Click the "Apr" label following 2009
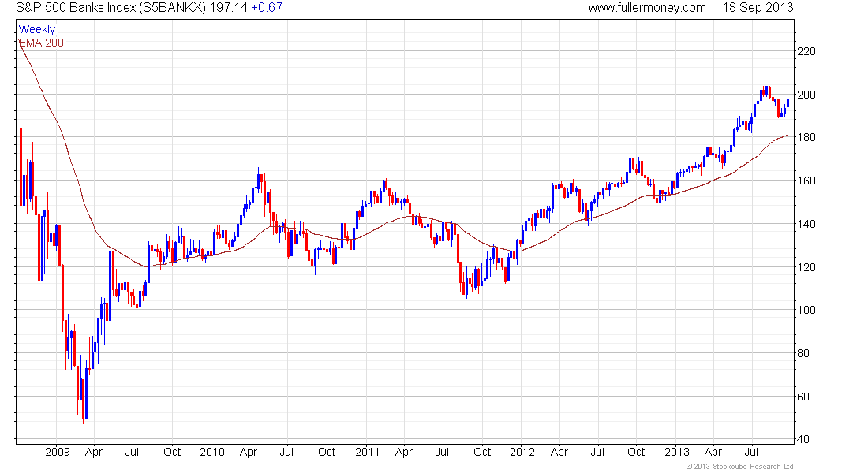This screenshot has width=868, height=473. [x=94, y=453]
